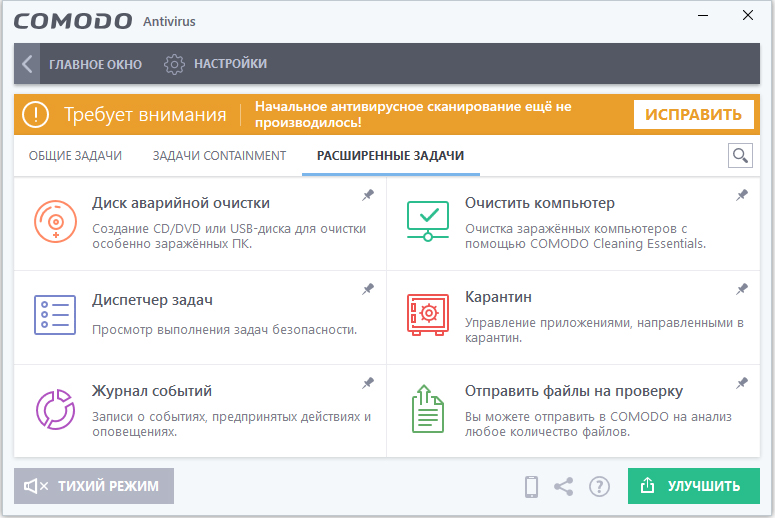Screen dimensions: 775x518
Task: Click the quarantine safe icon
Action: click(428, 315)
